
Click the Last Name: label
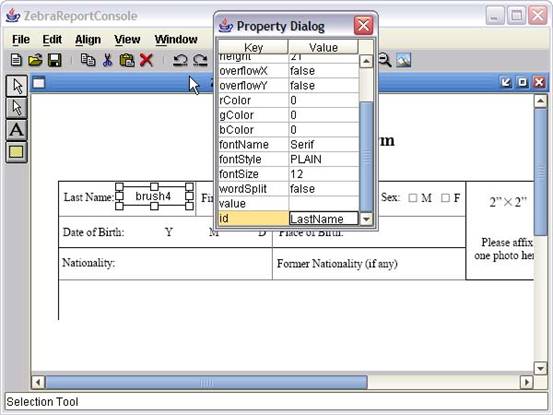pyautogui.click(x=89, y=197)
